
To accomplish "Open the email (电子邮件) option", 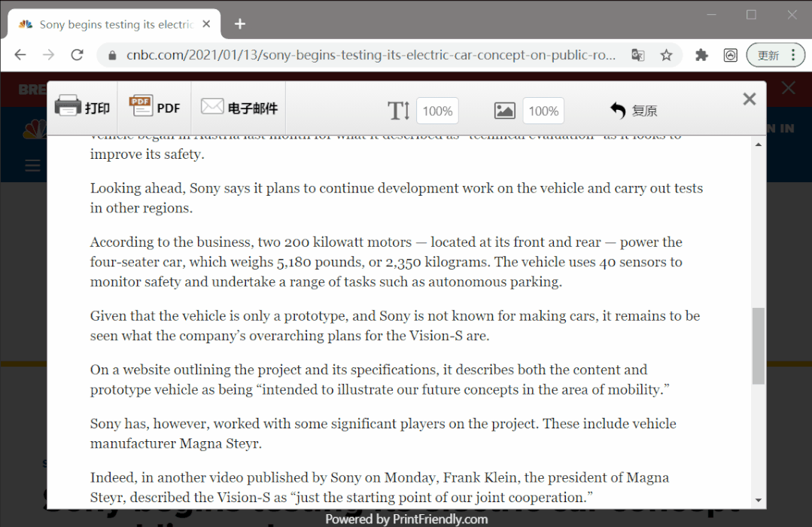I will point(239,107).
